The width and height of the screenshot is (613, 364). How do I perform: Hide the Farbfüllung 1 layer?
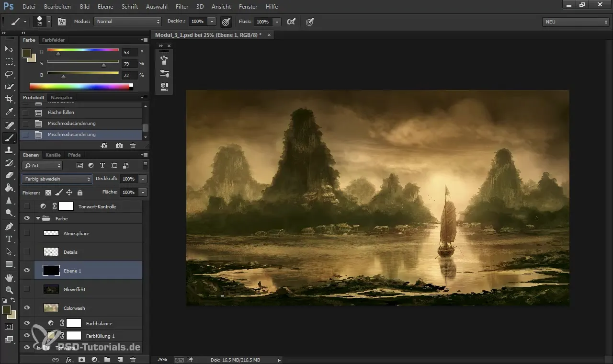[27, 336]
